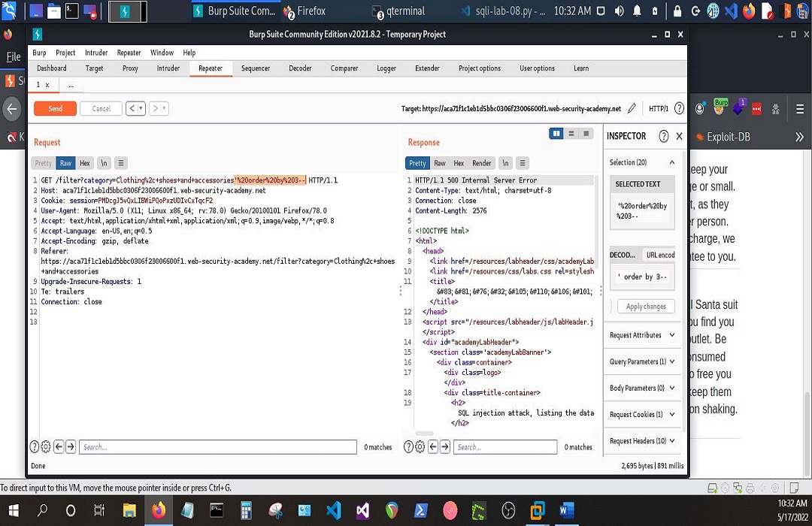Select response Hex view

click(459, 163)
